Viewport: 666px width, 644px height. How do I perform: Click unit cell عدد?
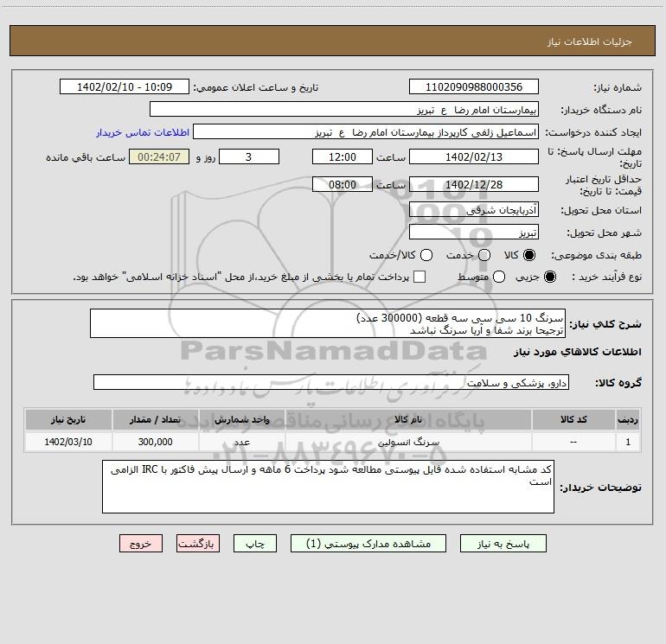241,442
